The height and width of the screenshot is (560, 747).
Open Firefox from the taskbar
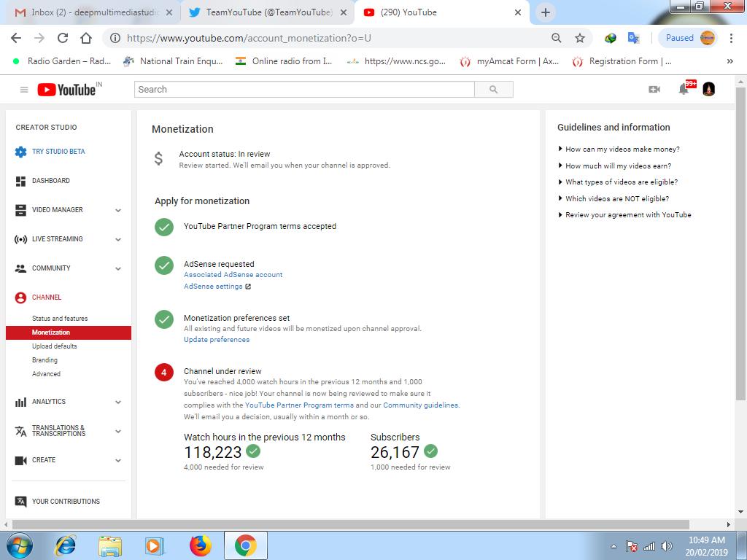click(x=201, y=545)
